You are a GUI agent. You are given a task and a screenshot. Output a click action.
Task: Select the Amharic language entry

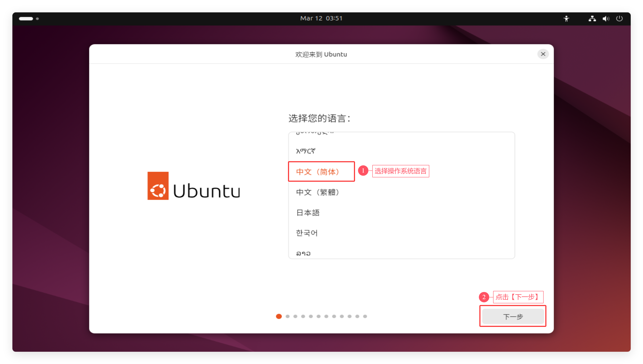point(305,151)
